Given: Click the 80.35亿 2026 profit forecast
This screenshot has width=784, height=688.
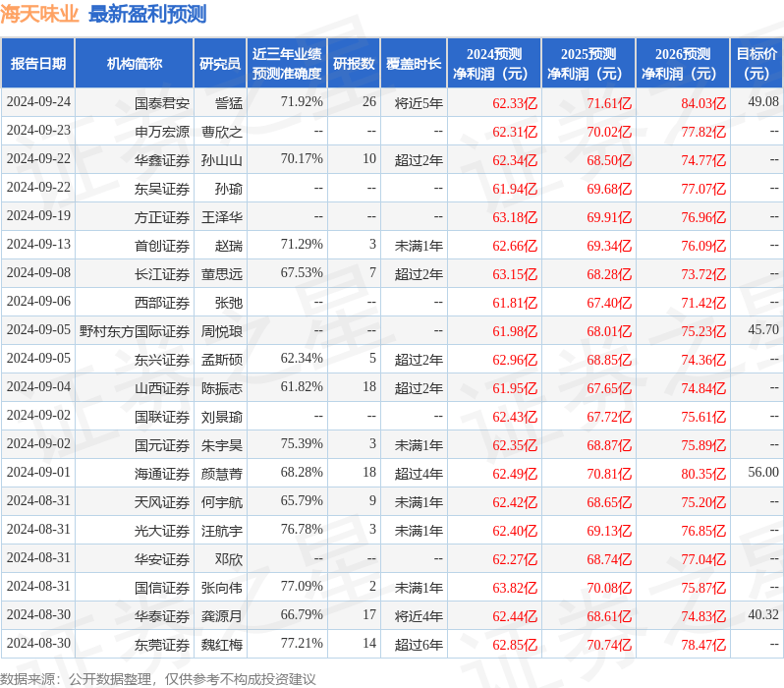Looking at the screenshot, I should (703, 474).
